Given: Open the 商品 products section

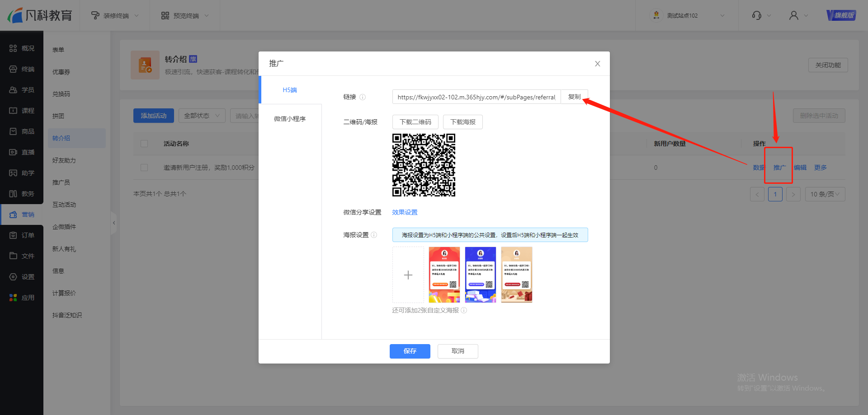Looking at the screenshot, I should point(22,131).
